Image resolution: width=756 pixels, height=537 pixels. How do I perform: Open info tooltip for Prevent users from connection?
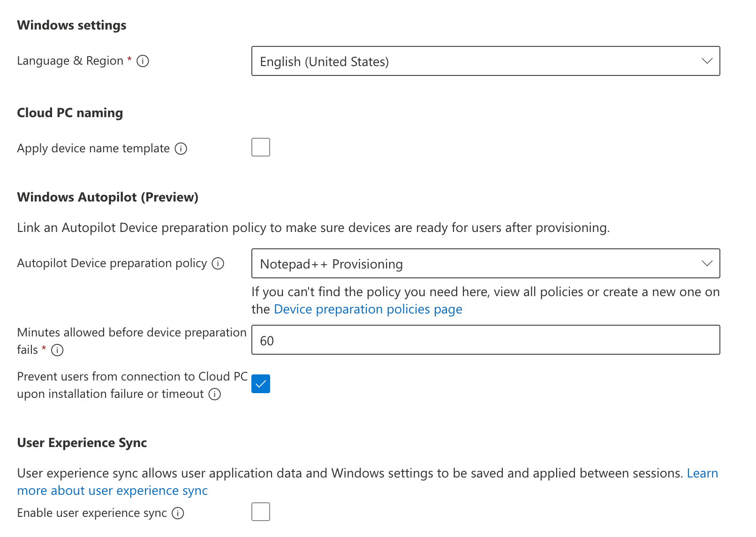tap(214, 394)
